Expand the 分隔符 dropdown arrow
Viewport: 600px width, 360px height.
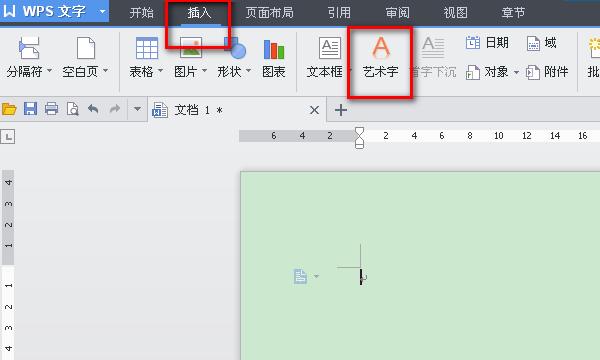click(x=49, y=71)
